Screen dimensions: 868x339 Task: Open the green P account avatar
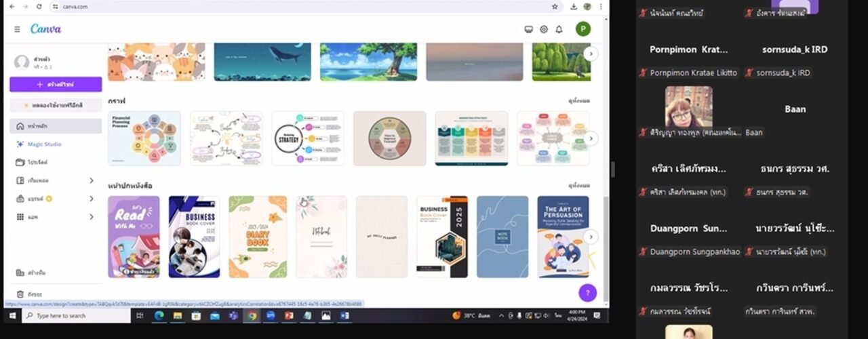point(583,29)
